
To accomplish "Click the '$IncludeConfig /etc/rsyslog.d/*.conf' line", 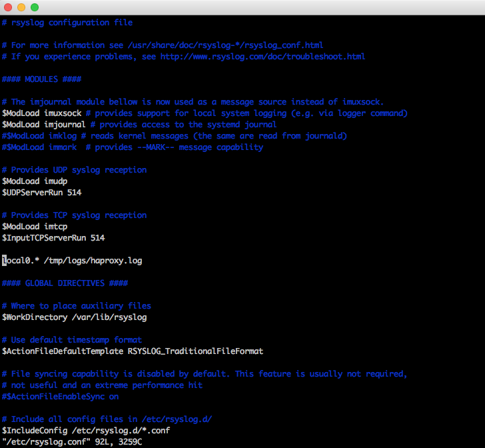I will 86,431.
